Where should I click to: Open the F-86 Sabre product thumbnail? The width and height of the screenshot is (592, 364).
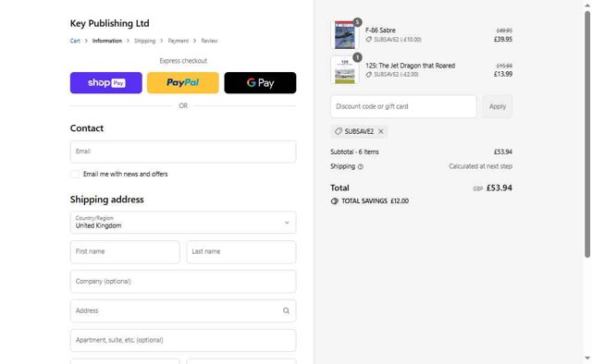pos(345,35)
